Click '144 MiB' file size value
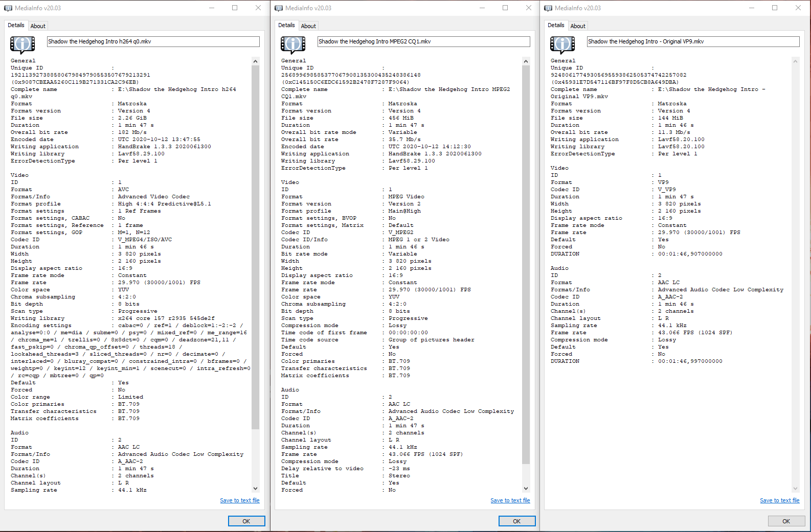This screenshot has width=811, height=532. [x=670, y=118]
